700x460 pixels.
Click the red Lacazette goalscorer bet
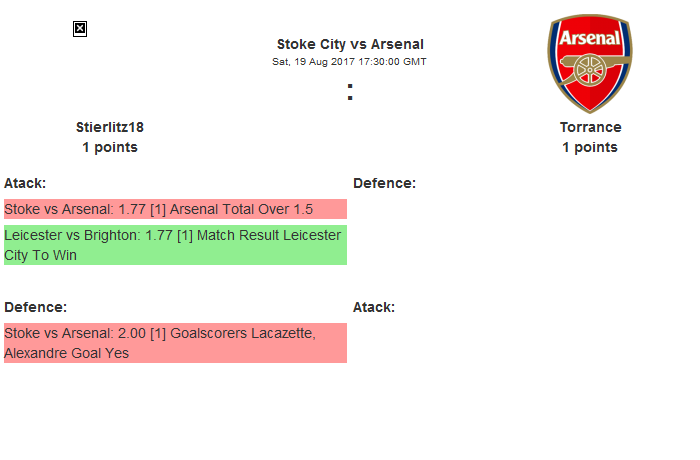tap(175, 343)
